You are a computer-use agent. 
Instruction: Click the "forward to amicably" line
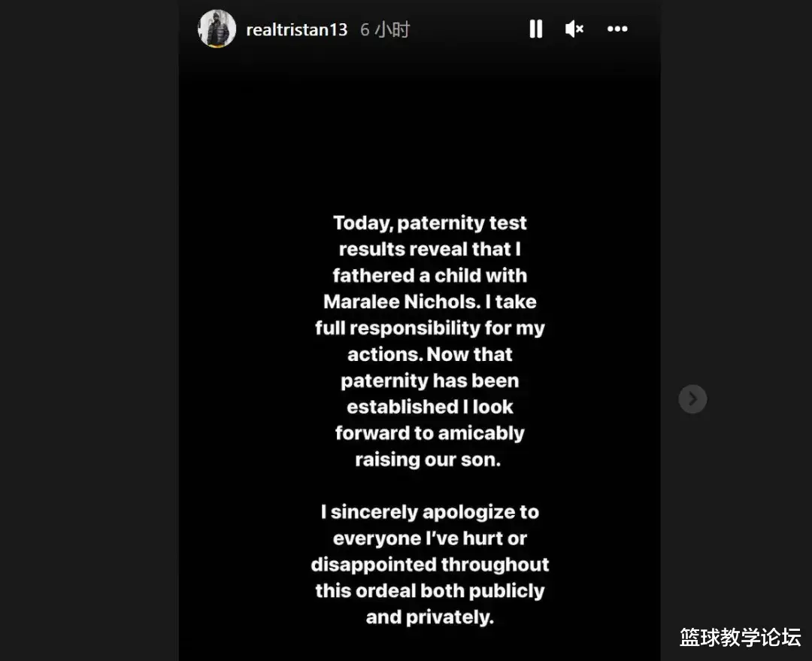[x=430, y=434]
